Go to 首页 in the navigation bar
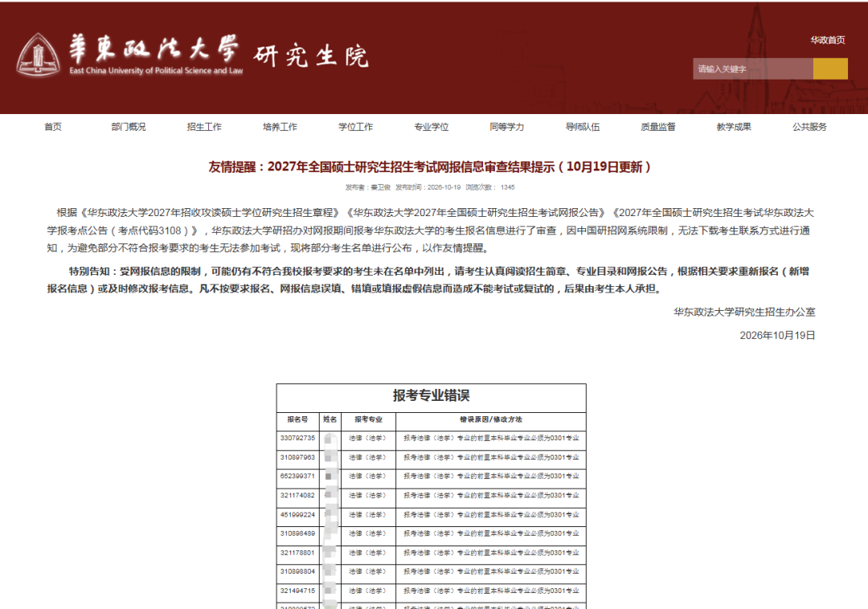868x609 pixels. tap(53, 127)
